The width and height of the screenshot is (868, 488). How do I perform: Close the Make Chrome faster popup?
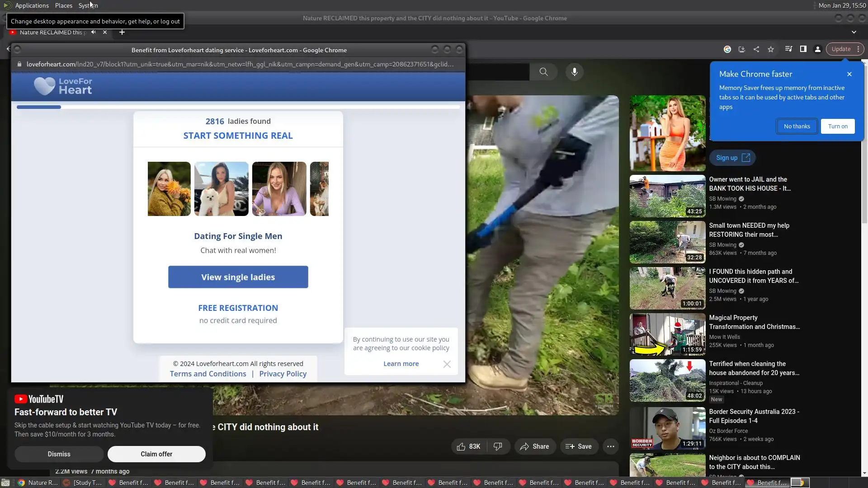pyautogui.click(x=849, y=74)
